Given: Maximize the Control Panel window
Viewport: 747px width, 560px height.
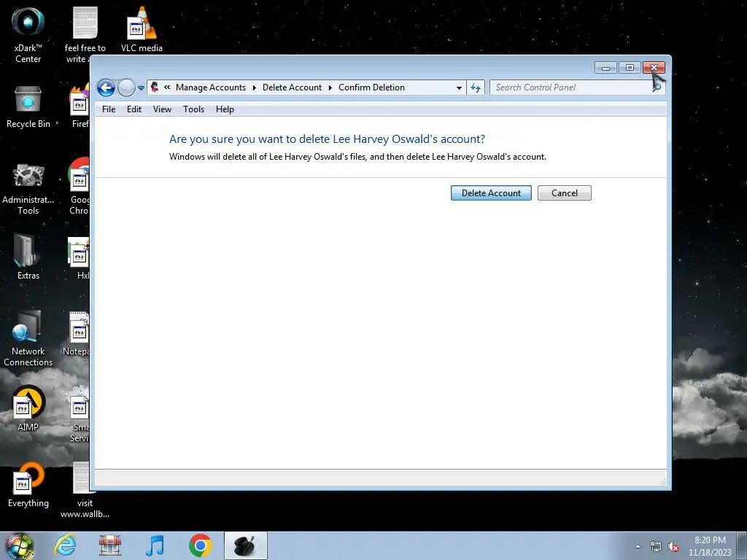Looking at the screenshot, I should click(x=630, y=68).
